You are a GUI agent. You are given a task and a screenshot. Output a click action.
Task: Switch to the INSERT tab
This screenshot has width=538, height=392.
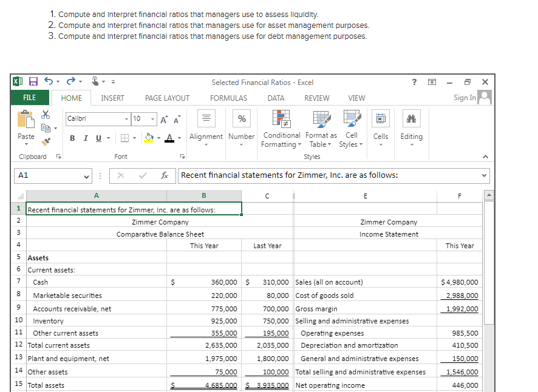pos(112,98)
